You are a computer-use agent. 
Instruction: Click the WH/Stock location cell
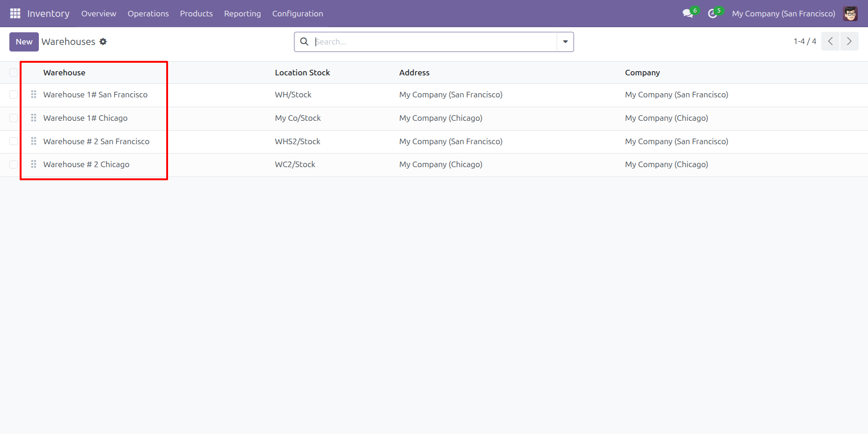(293, 95)
